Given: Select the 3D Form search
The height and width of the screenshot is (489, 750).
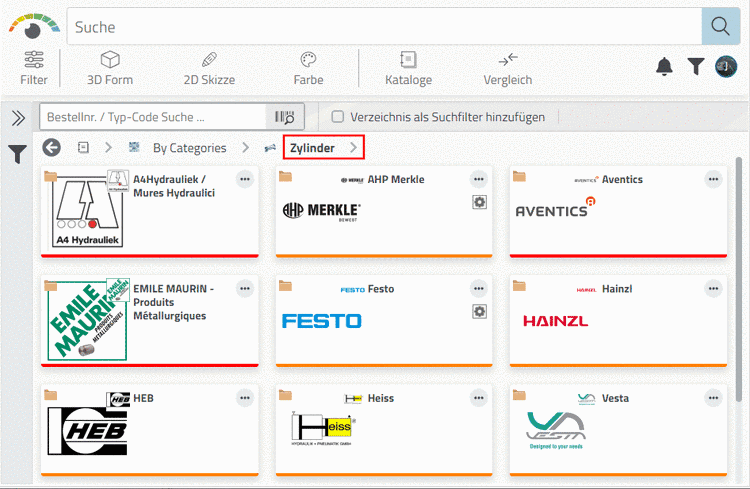Looking at the screenshot, I should [110, 68].
